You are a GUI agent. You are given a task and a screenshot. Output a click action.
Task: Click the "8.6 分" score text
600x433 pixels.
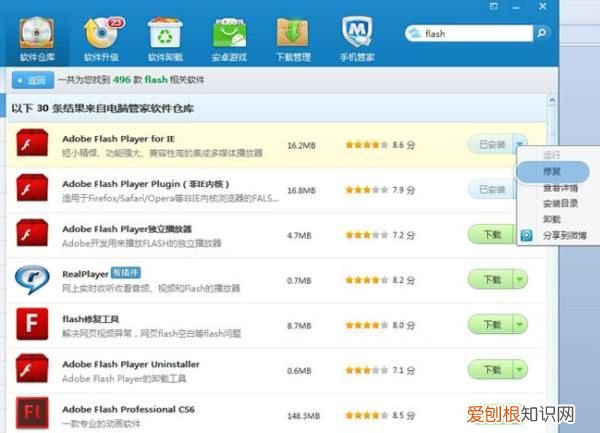click(x=404, y=145)
